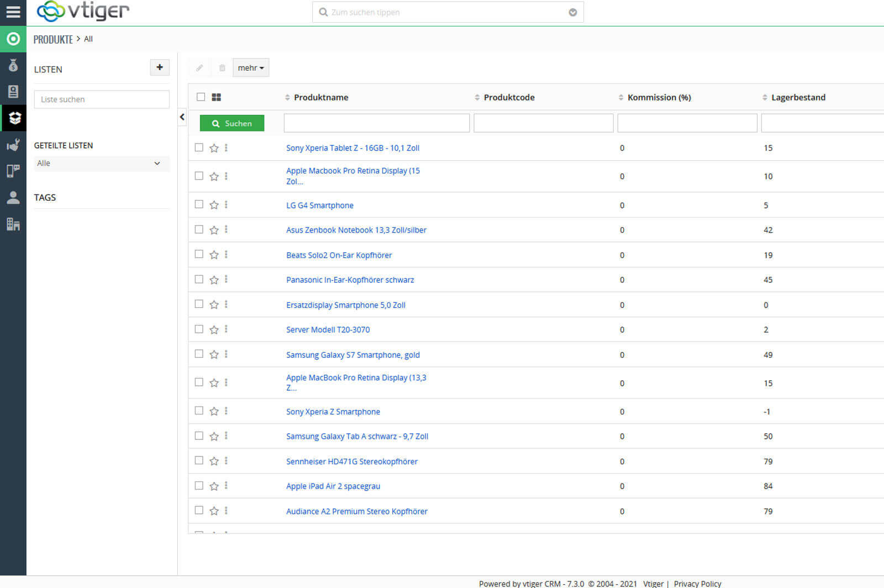Select the Apple iPad Air 2 checkbox
The image size is (884, 588).
[199, 486]
